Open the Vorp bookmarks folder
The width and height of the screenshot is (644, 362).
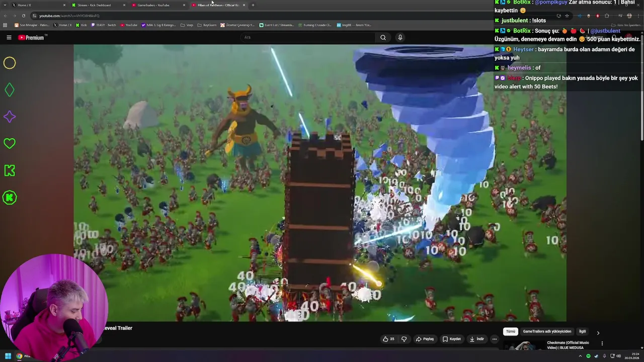pos(187,25)
